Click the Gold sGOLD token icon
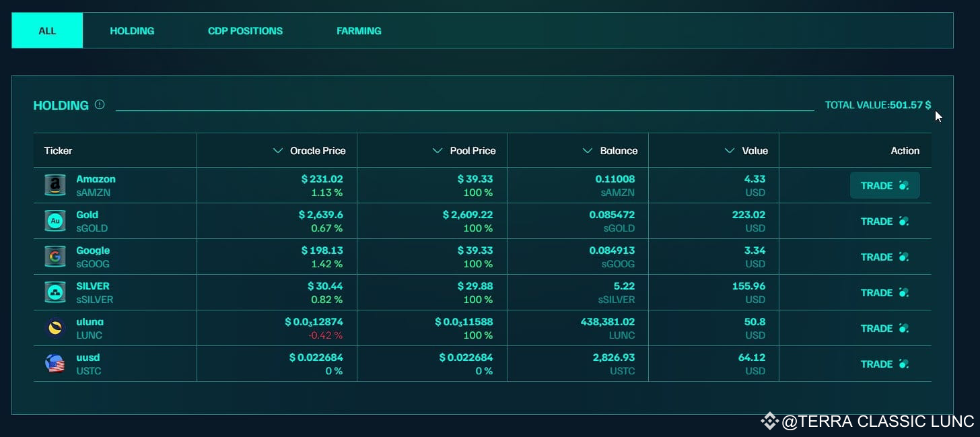The height and width of the screenshot is (437, 980). [55, 221]
